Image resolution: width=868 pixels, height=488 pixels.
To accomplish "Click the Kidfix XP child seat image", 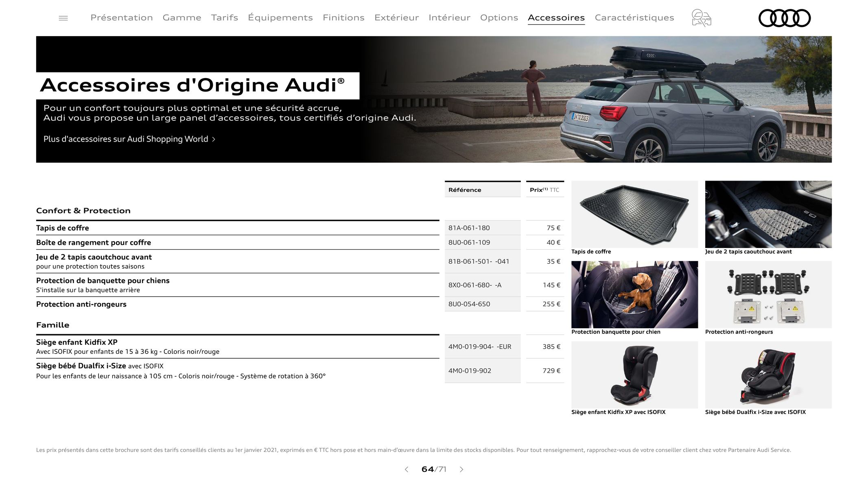I will 634,375.
